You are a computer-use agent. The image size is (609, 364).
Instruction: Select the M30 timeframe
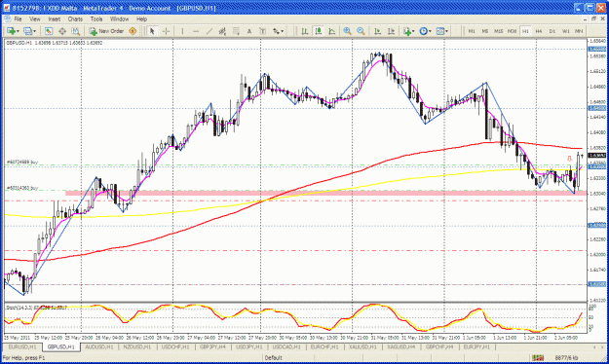(x=512, y=31)
